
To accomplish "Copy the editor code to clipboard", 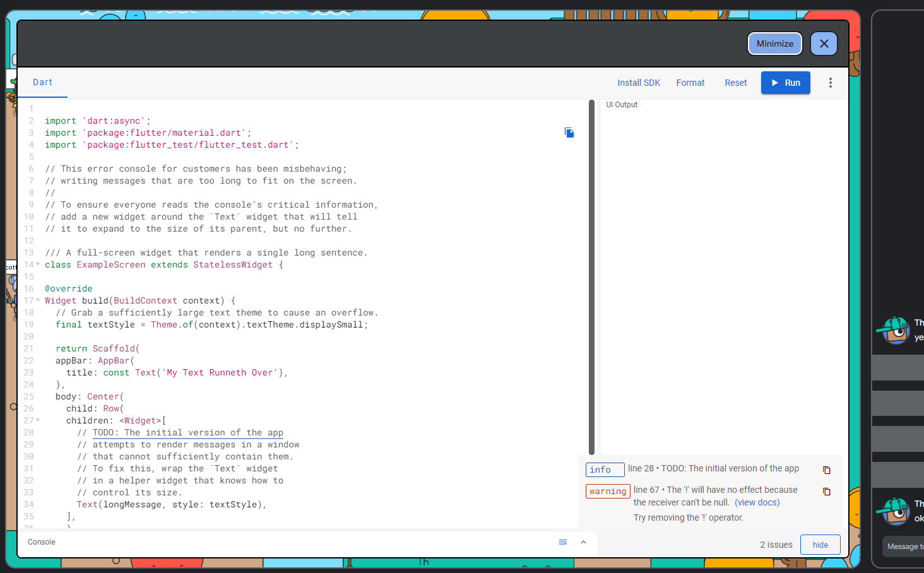I will coord(569,133).
